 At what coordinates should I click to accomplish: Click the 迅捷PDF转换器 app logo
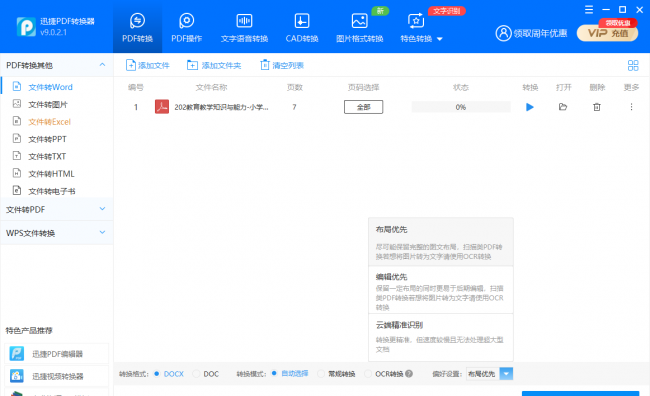(x=26, y=27)
